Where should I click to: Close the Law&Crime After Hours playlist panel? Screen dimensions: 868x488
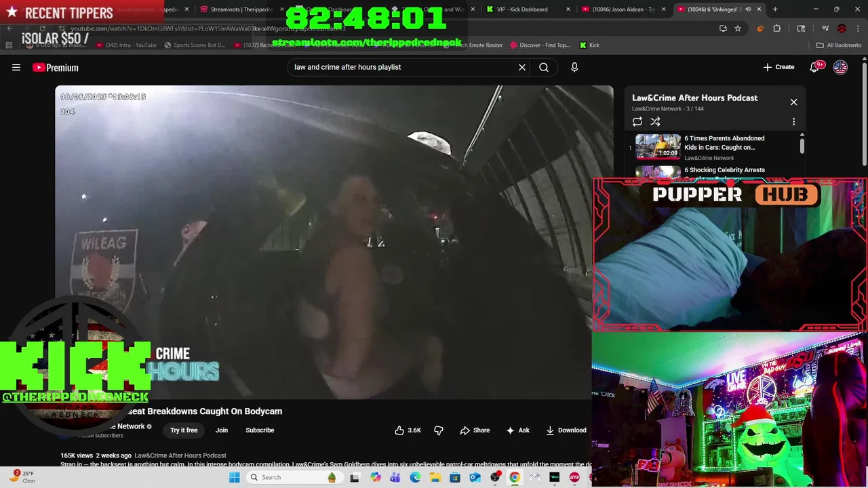pos(793,102)
